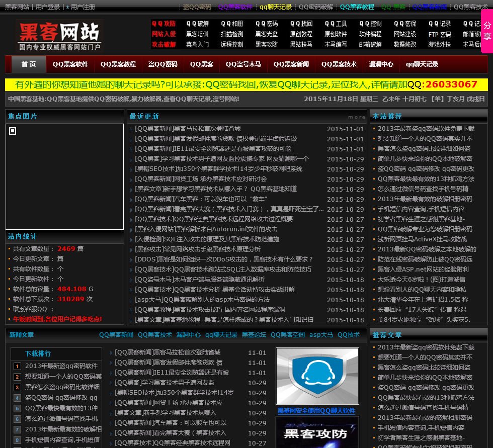Open FTP密码 in the header grid

pos(440,34)
